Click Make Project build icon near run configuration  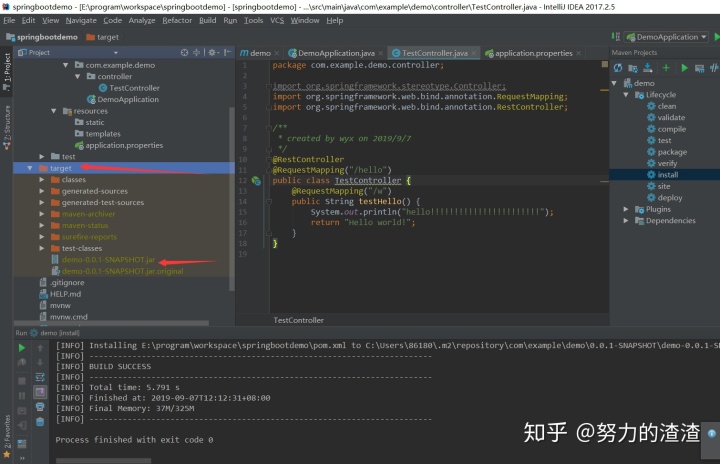(x=615, y=37)
